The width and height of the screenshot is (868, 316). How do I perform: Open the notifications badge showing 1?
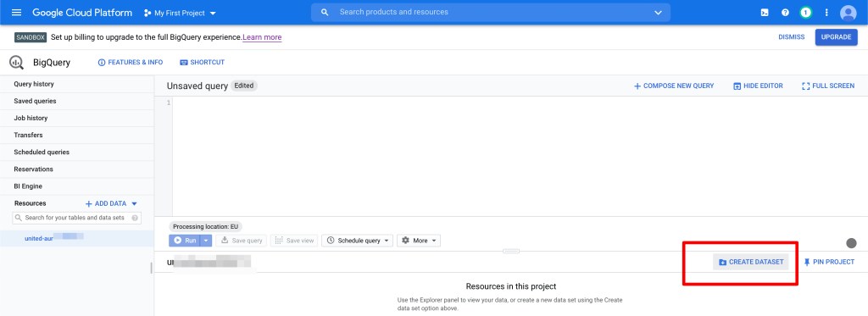pos(806,12)
